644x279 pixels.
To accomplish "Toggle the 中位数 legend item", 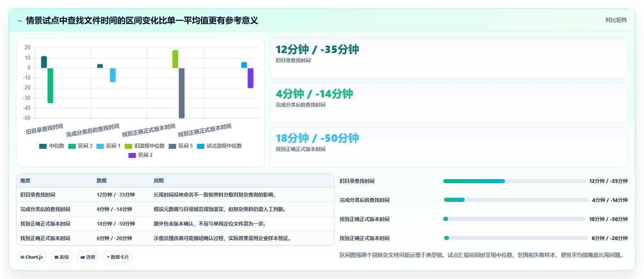I will pyautogui.click(x=52, y=146).
